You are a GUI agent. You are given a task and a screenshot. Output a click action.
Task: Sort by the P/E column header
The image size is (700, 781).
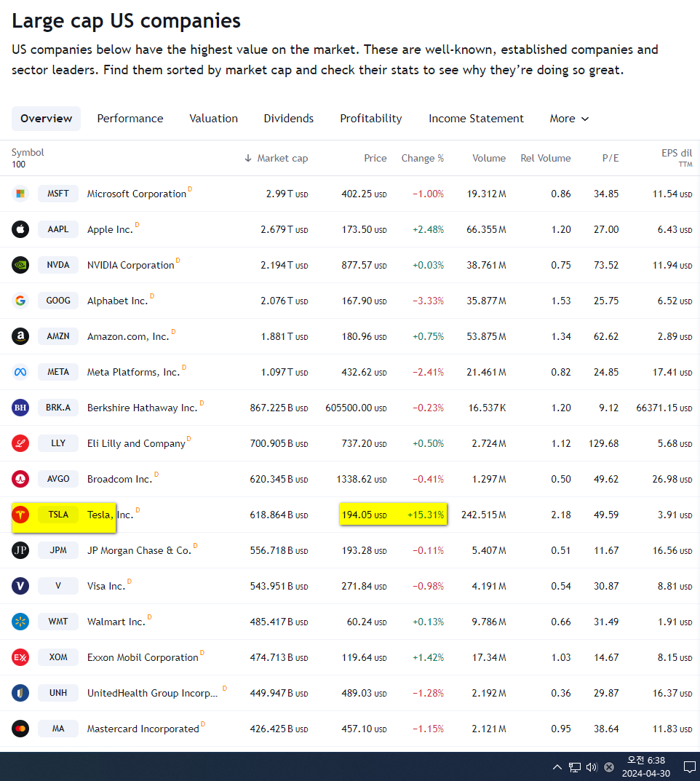(610, 159)
